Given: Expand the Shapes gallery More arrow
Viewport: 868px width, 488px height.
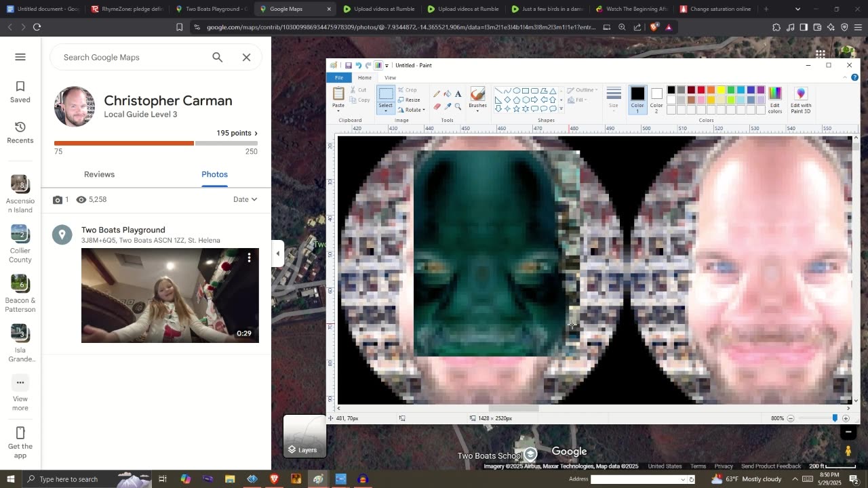Looking at the screenshot, I should 561,108.
